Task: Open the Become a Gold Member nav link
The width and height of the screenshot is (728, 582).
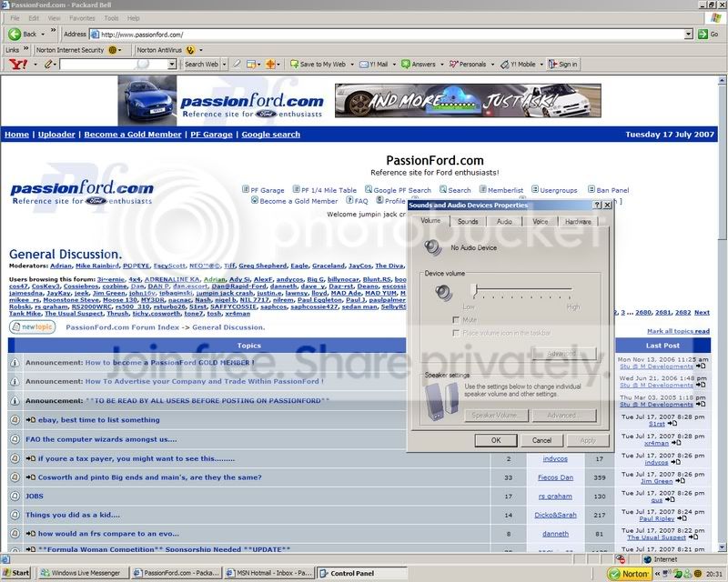Action: point(133,134)
